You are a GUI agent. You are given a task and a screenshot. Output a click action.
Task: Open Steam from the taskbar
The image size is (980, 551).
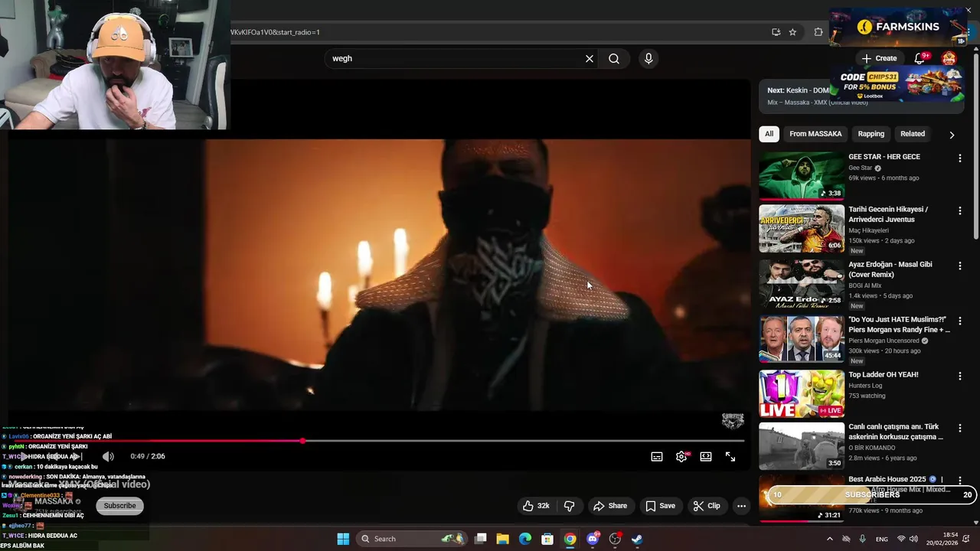pos(636,539)
